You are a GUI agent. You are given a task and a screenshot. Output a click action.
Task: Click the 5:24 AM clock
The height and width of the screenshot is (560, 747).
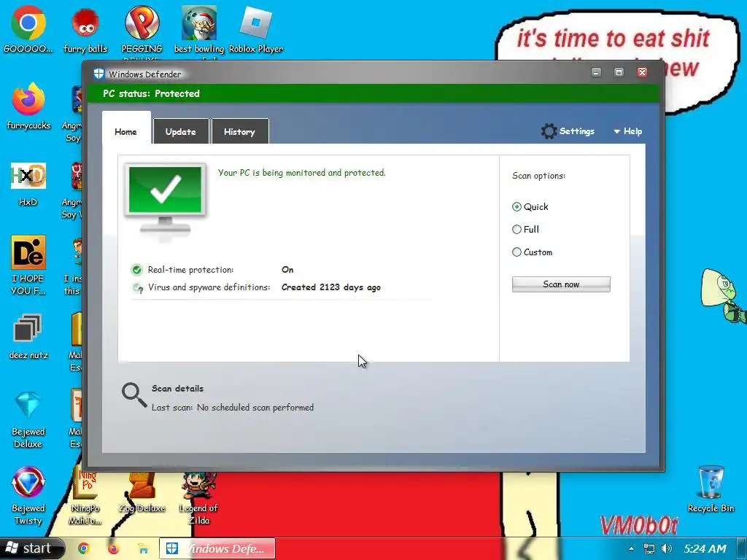point(705,548)
